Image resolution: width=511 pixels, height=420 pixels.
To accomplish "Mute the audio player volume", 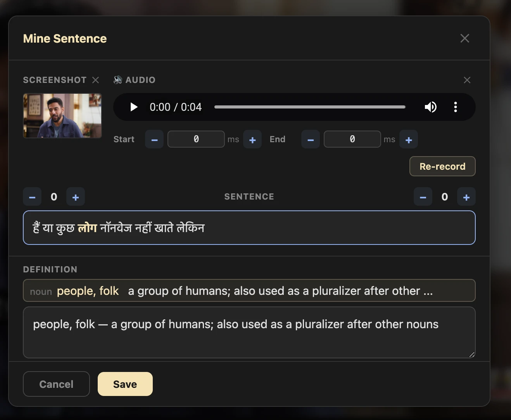I will (430, 107).
